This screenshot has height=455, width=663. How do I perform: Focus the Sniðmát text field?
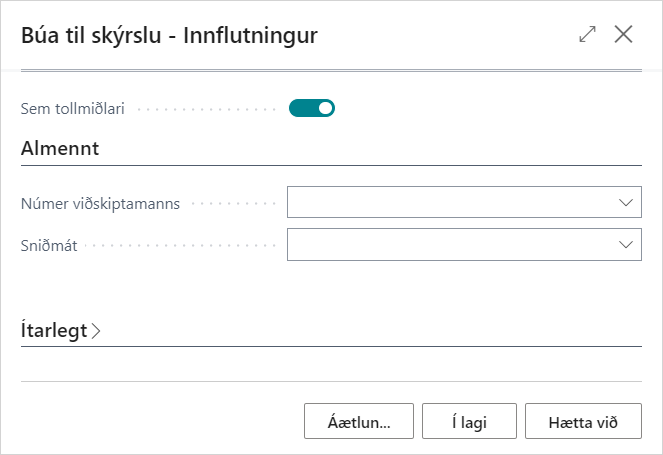[450, 244]
